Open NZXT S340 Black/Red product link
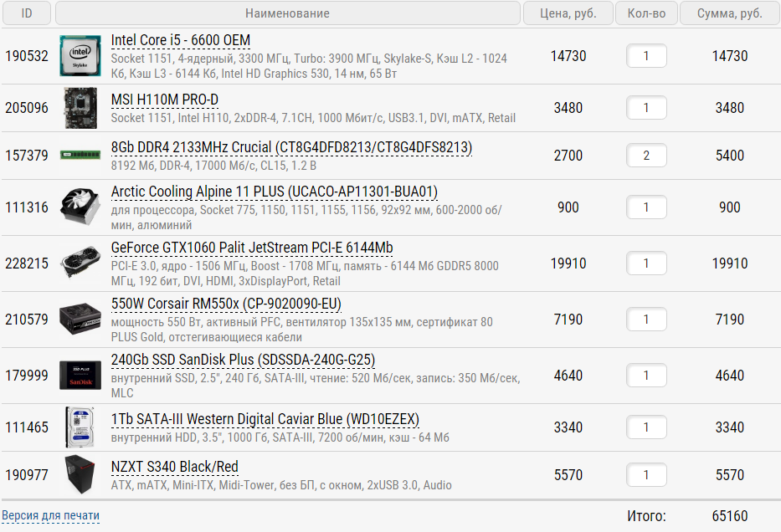781x532 pixels. tap(174, 467)
